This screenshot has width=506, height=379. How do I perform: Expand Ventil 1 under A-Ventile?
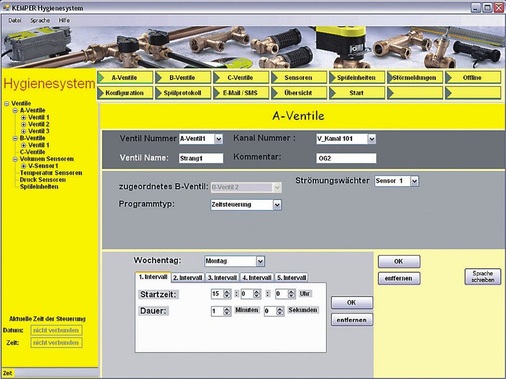(23, 118)
